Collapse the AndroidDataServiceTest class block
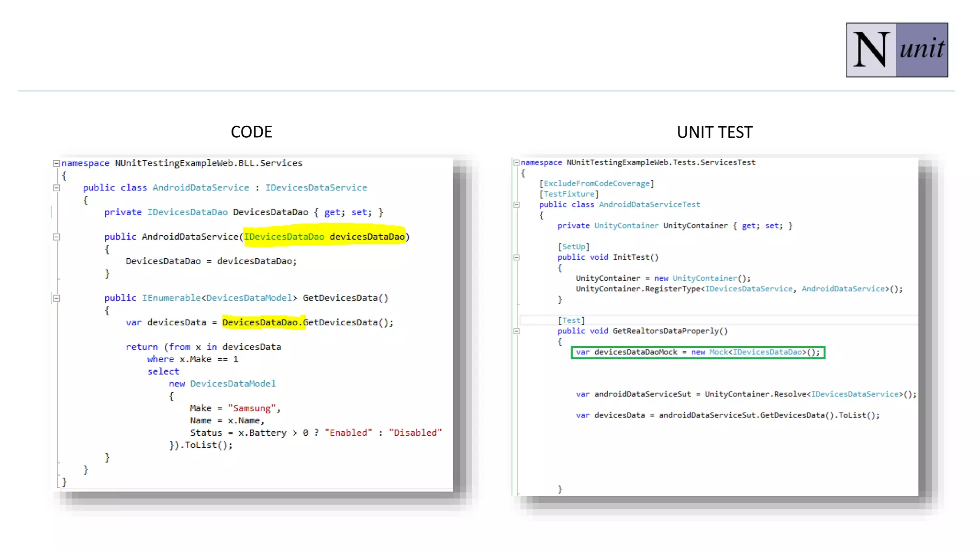This screenshot has height=551, width=980. pos(516,205)
